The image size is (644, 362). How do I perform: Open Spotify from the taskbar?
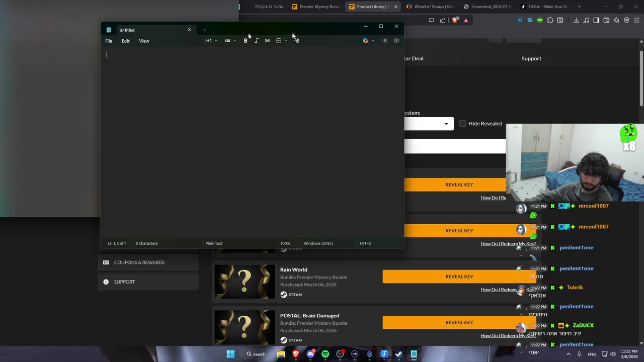click(325, 354)
